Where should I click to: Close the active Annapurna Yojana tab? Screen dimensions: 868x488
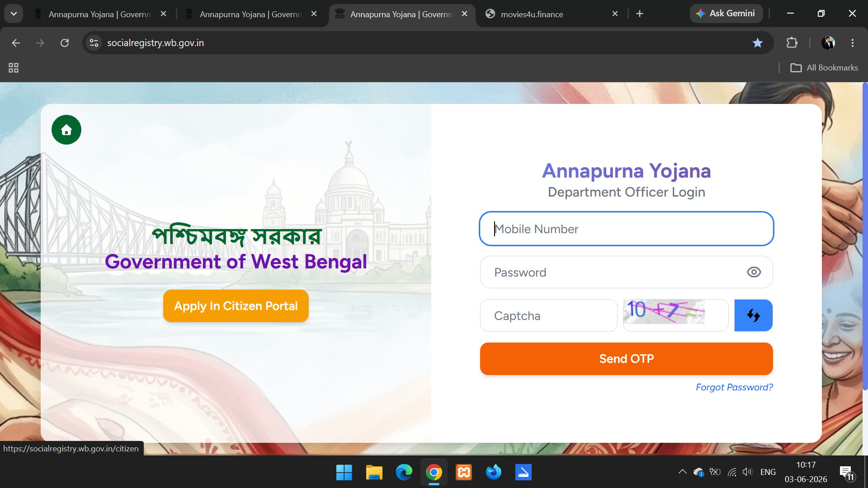pyautogui.click(x=464, y=14)
